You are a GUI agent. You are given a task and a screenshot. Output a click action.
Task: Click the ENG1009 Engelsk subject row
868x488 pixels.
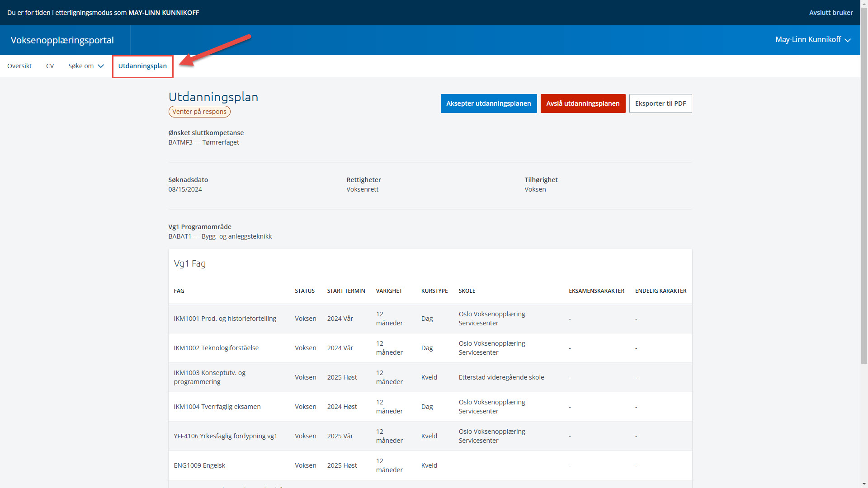tap(199, 465)
